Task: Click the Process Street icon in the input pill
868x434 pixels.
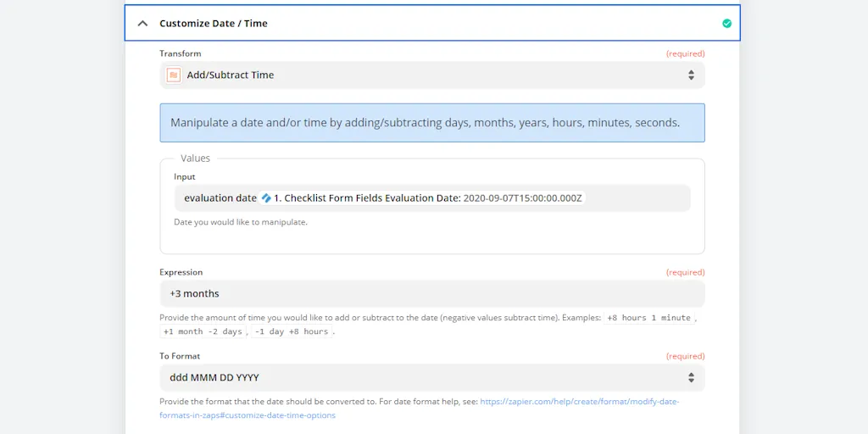Action: tap(267, 198)
